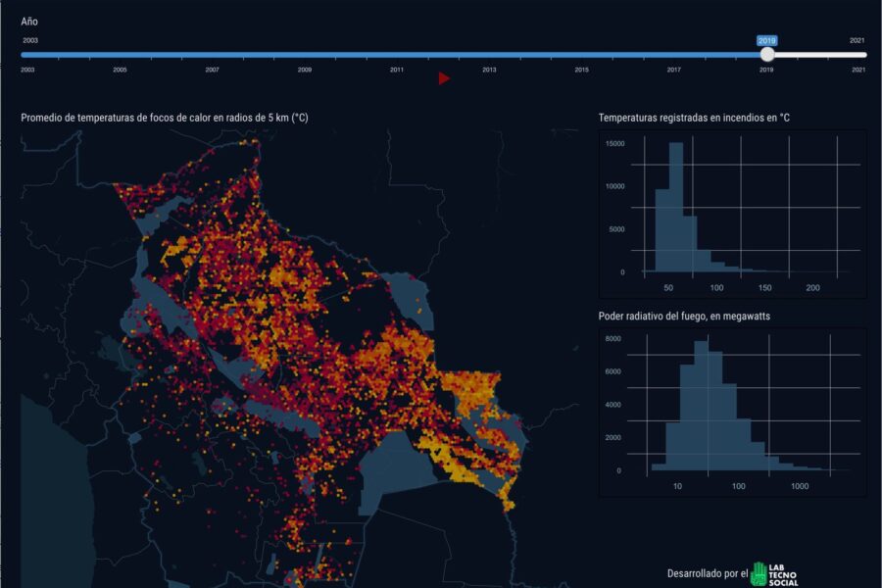Click the 'Desarrollado por el' credit text
882x588 pixels.
tap(707, 574)
